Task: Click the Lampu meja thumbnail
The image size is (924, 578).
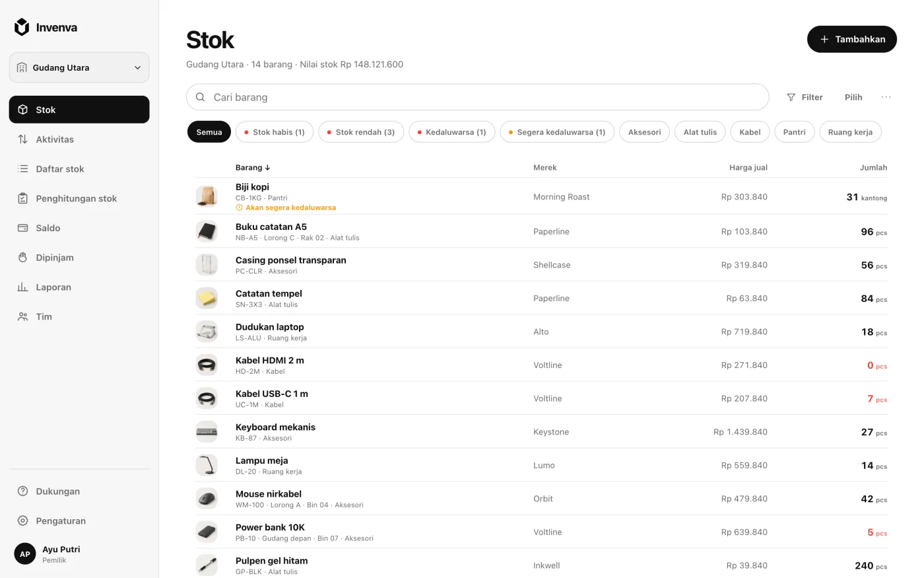Action: coord(207,465)
